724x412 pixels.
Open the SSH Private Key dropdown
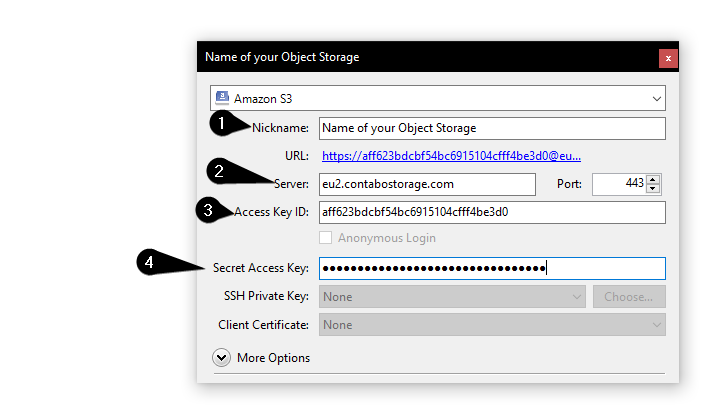coord(452,297)
